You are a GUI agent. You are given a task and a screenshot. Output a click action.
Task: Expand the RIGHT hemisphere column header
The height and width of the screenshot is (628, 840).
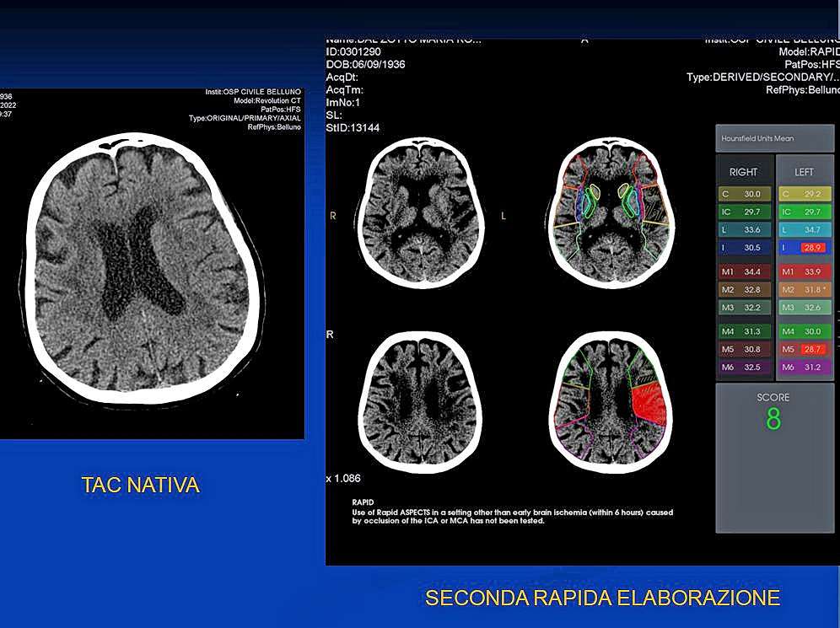[744, 171]
